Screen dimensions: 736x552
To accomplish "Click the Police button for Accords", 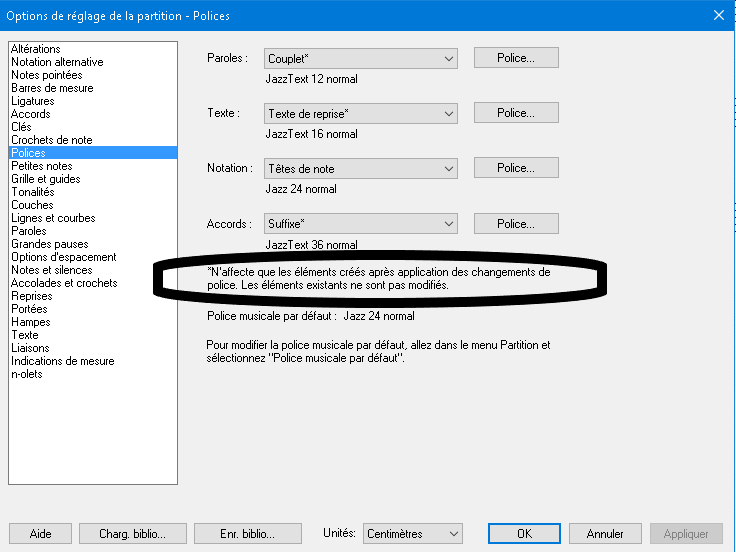I will [515, 223].
